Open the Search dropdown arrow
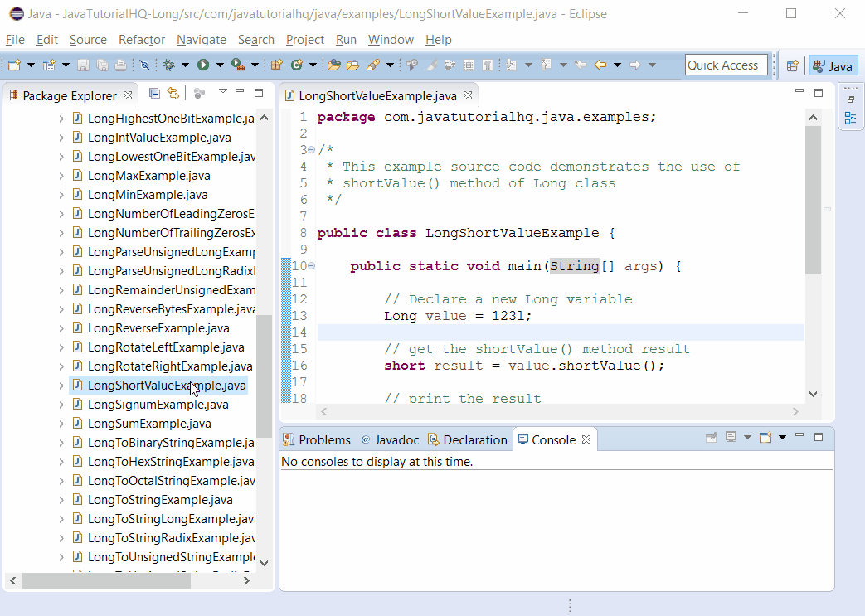The image size is (865, 616). [390, 65]
